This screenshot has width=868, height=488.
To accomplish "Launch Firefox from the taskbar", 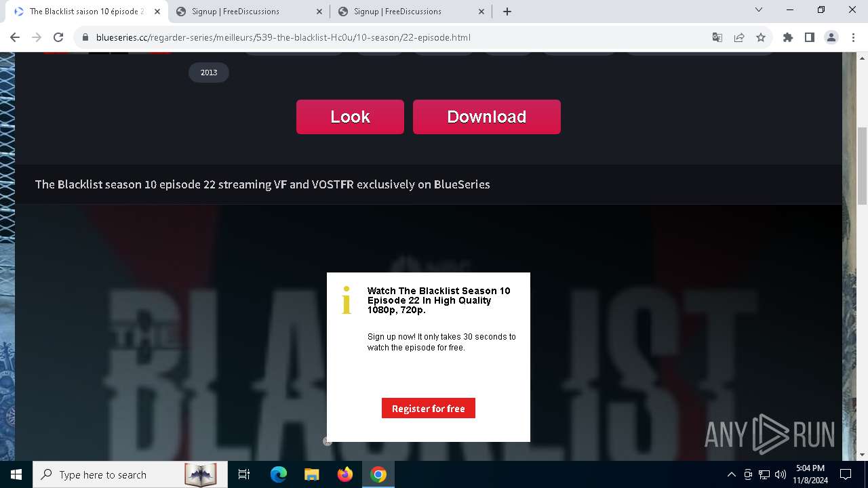I will coord(345,474).
